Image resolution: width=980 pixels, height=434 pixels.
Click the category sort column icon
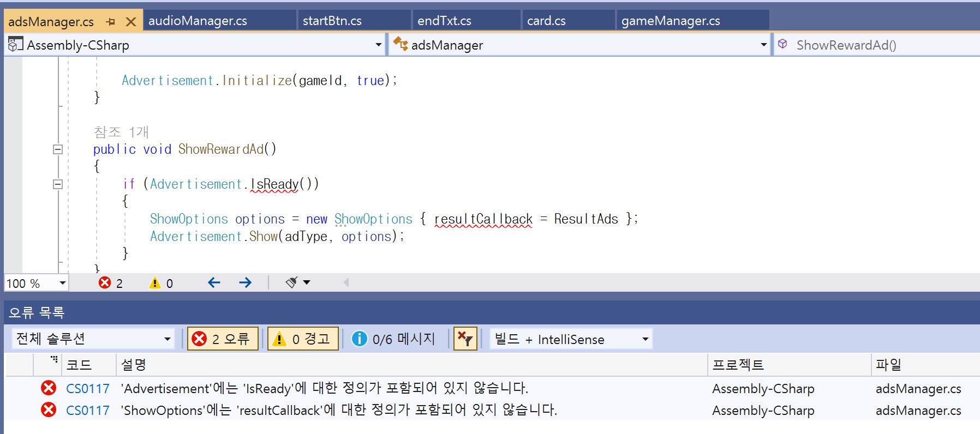[x=54, y=359]
